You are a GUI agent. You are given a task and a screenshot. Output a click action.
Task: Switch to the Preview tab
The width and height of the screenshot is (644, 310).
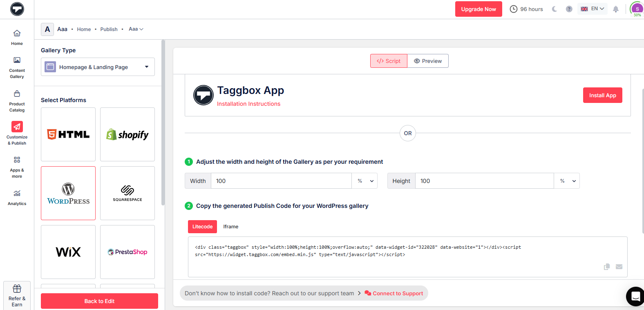tap(428, 61)
